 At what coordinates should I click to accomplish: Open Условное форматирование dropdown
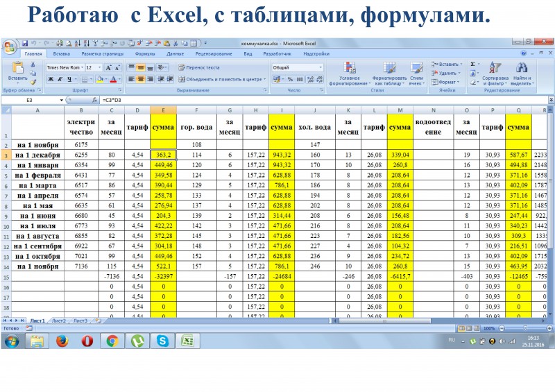350,74
